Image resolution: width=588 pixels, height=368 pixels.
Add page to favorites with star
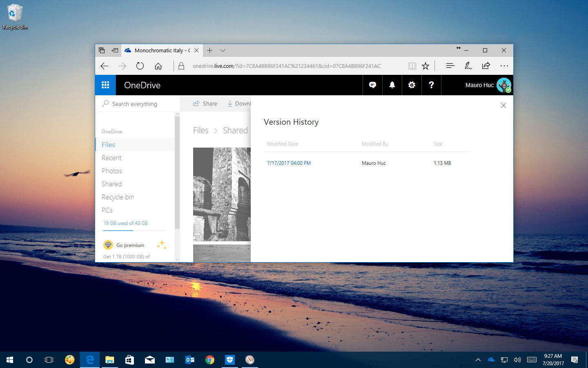pos(425,66)
